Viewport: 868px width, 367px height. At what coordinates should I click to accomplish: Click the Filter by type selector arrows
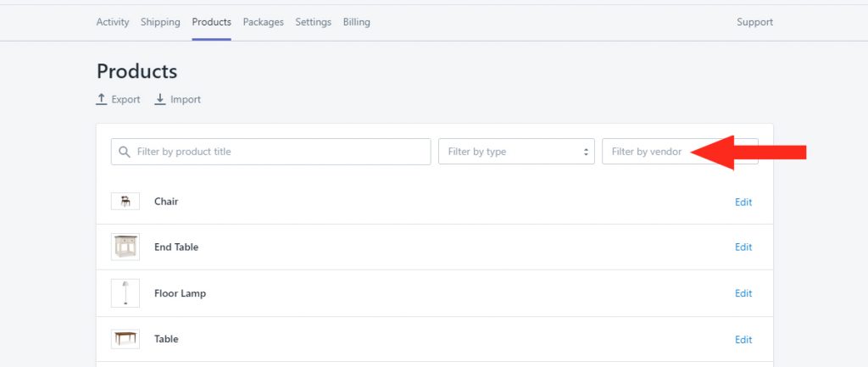[586, 152]
